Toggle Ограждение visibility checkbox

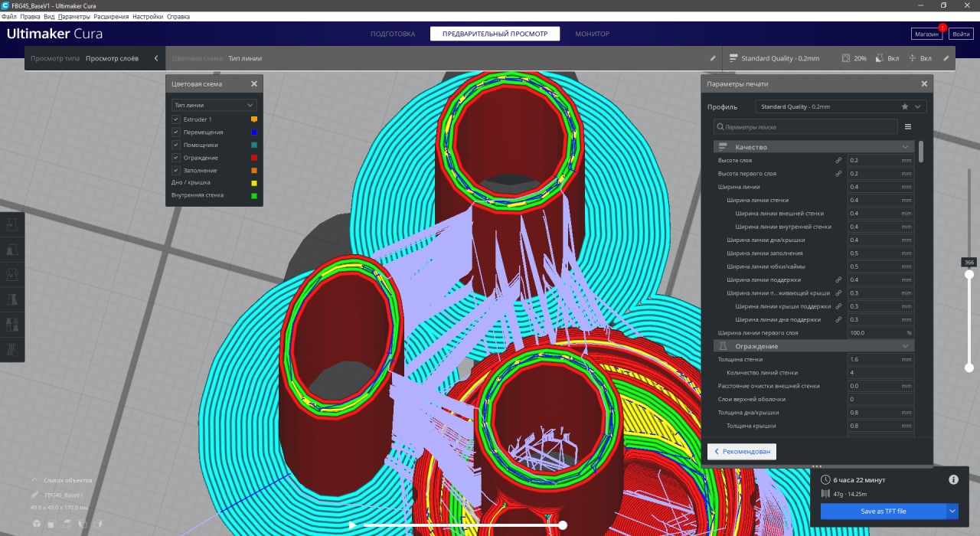tap(176, 157)
